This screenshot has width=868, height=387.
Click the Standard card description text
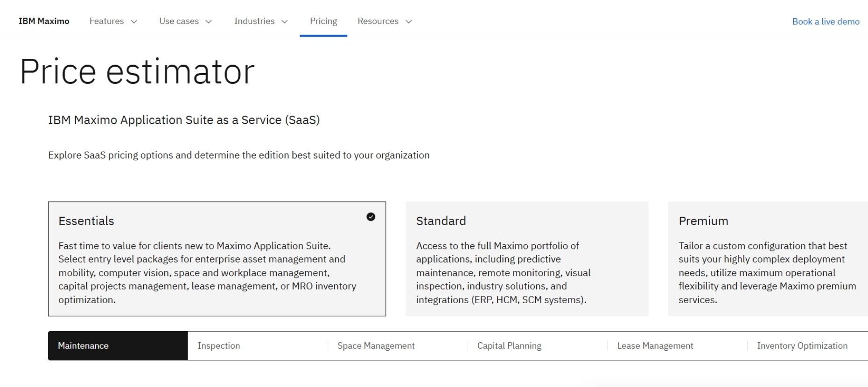504,273
